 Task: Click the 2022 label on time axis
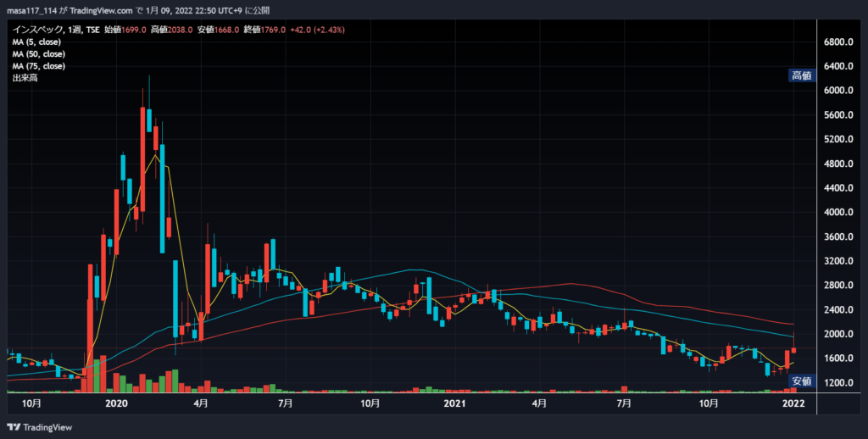793,404
